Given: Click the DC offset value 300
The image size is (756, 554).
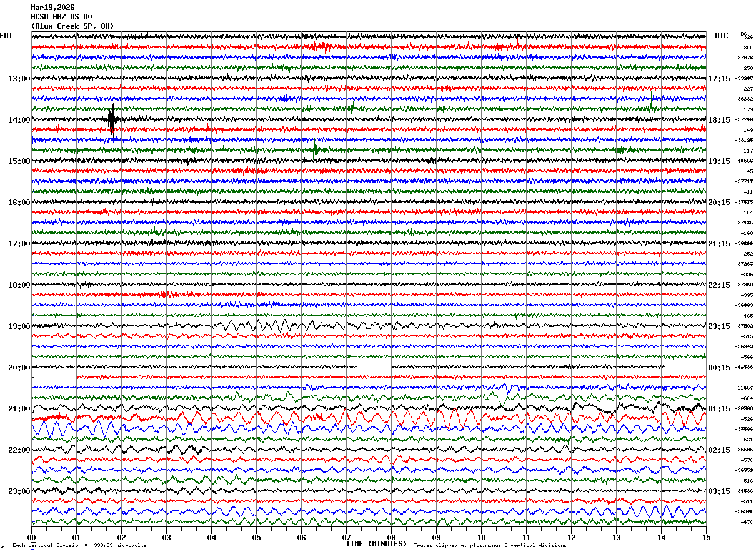Looking at the screenshot, I should (x=748, y=48).
